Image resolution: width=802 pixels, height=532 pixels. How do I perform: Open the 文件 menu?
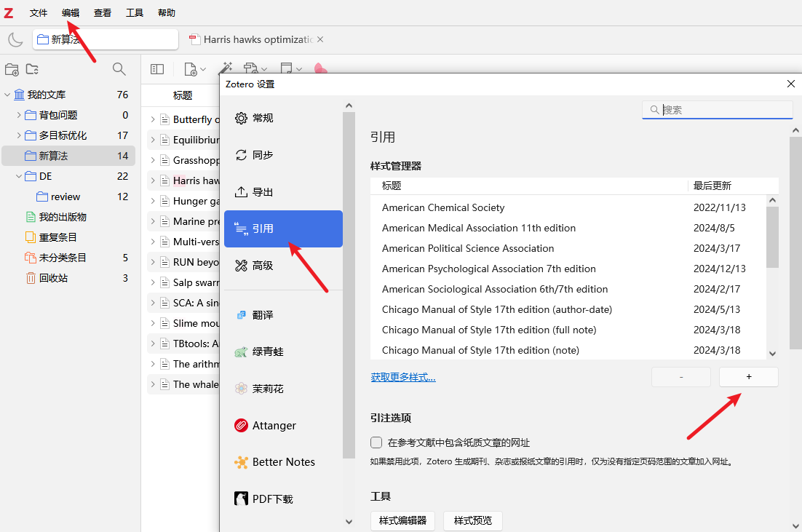click(39, 13)
